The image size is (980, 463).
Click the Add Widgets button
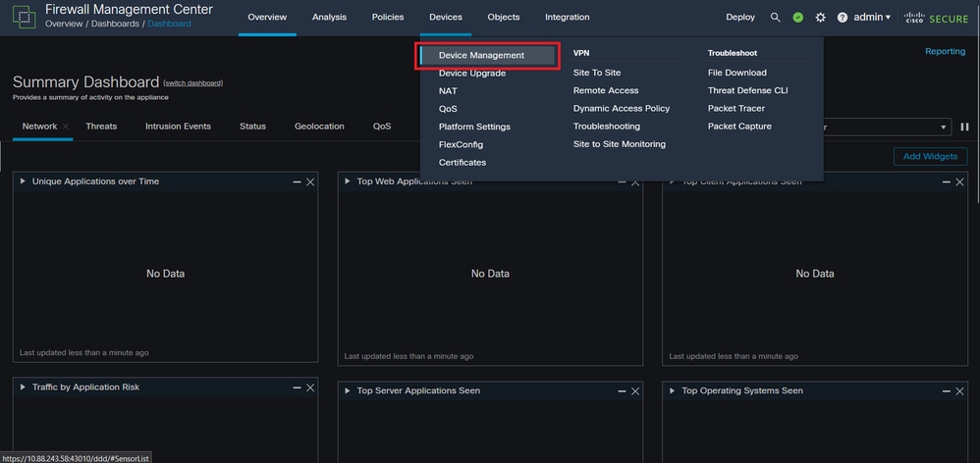[x=930, y=157]
